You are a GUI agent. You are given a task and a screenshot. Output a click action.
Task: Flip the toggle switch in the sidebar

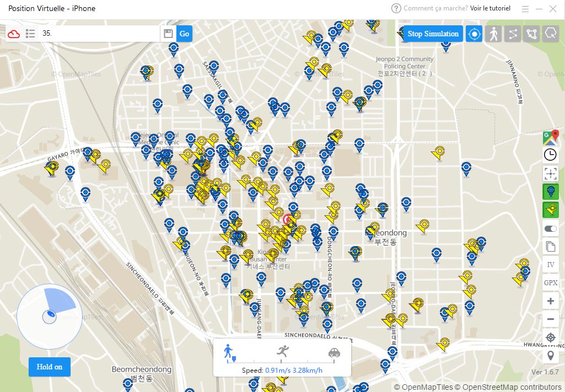[x=551, y=228]
